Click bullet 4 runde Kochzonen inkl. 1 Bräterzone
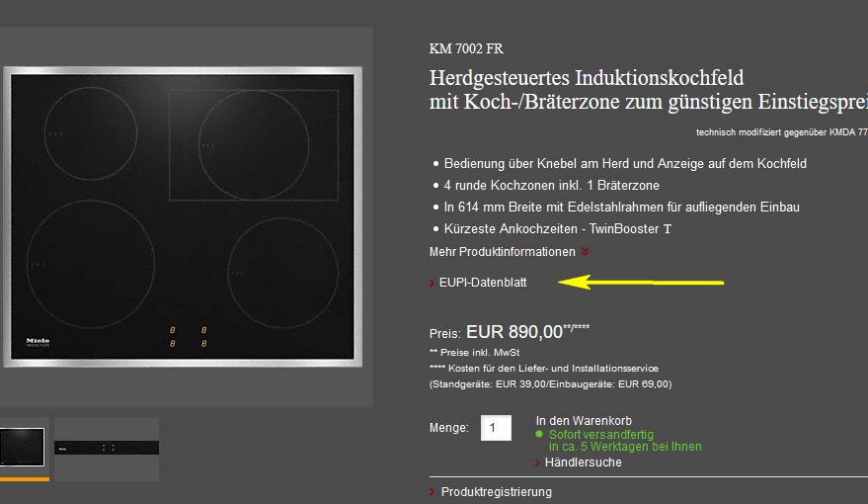Viewport: 868px width, 504px height. point(551,186)
